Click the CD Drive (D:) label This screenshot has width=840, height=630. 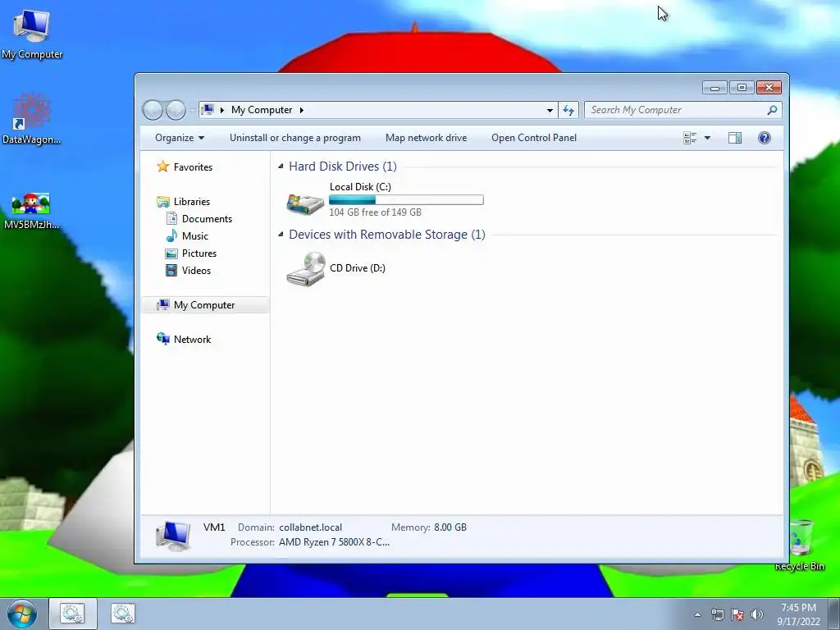358,268
